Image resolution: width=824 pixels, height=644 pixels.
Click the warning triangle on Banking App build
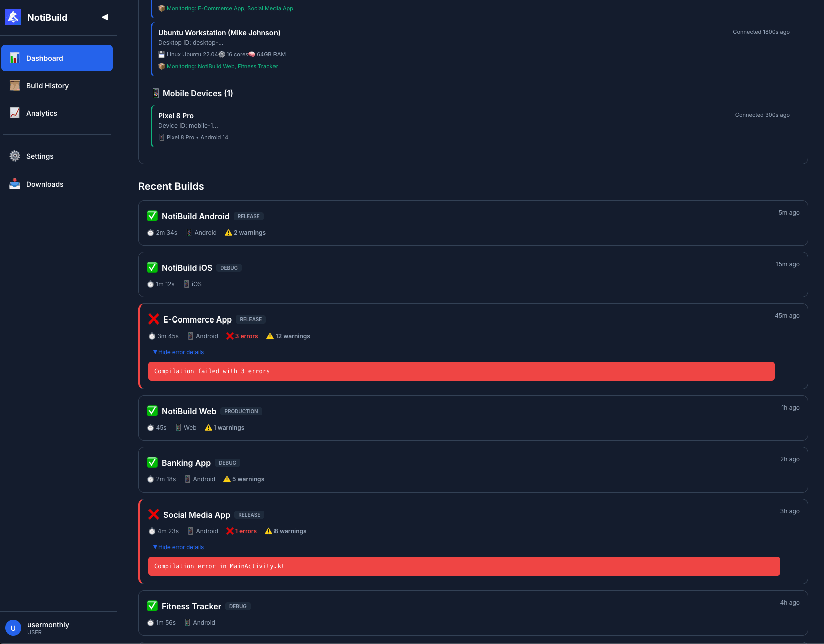(227, 479)
